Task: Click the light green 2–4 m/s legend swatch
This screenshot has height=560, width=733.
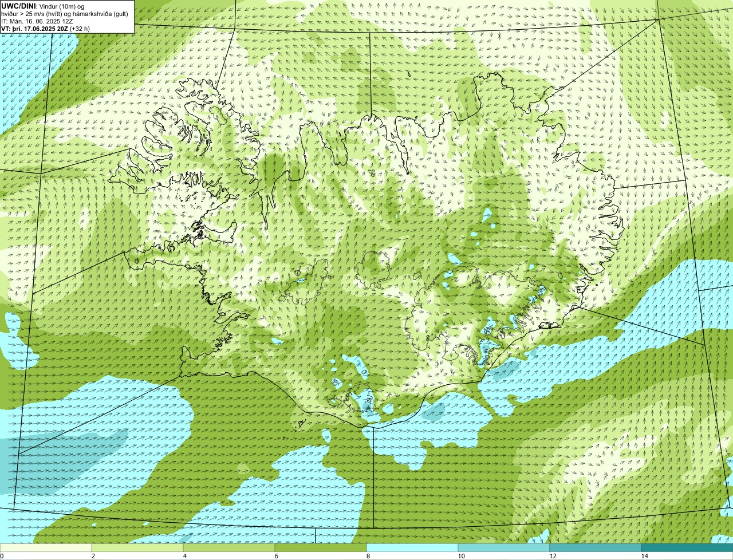Action: click(x=137, y=548)
